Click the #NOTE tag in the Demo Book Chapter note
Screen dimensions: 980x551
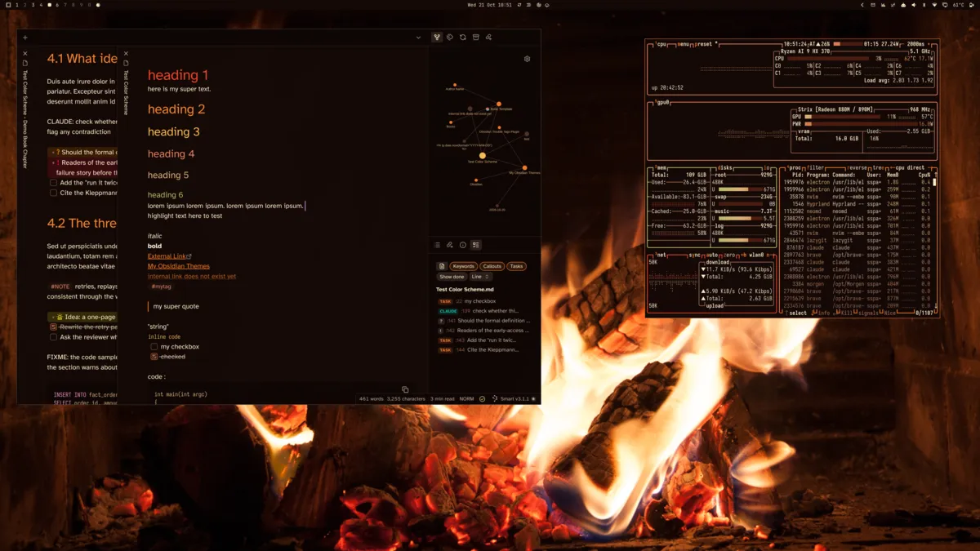pyautogui.click(x=60, y=287)
